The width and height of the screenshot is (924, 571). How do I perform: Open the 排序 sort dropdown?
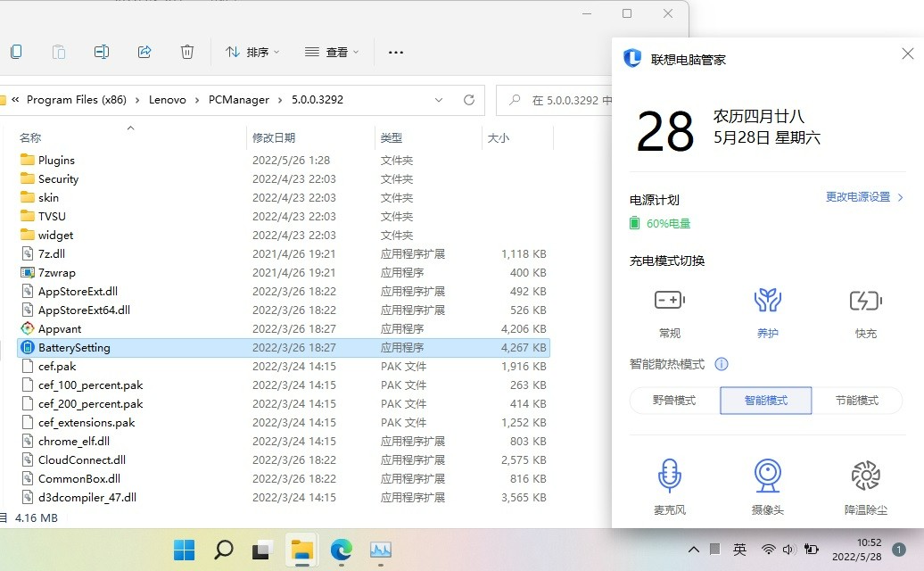pos(252,52)
